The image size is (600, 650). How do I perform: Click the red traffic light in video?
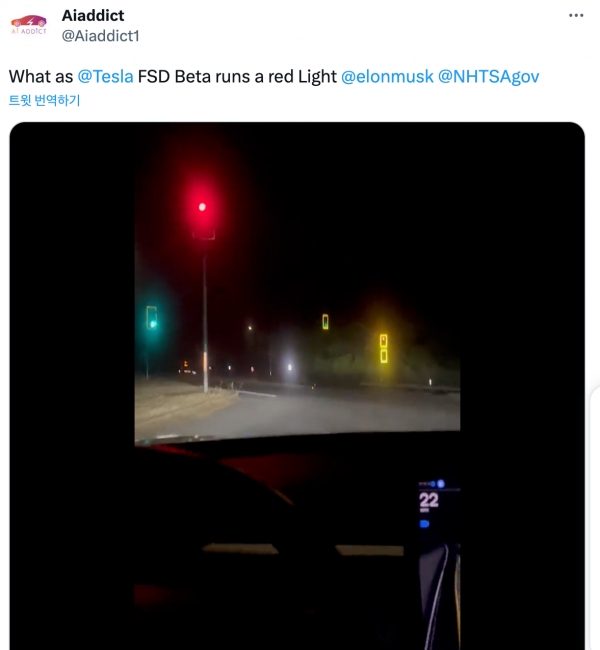coord(202,207)
